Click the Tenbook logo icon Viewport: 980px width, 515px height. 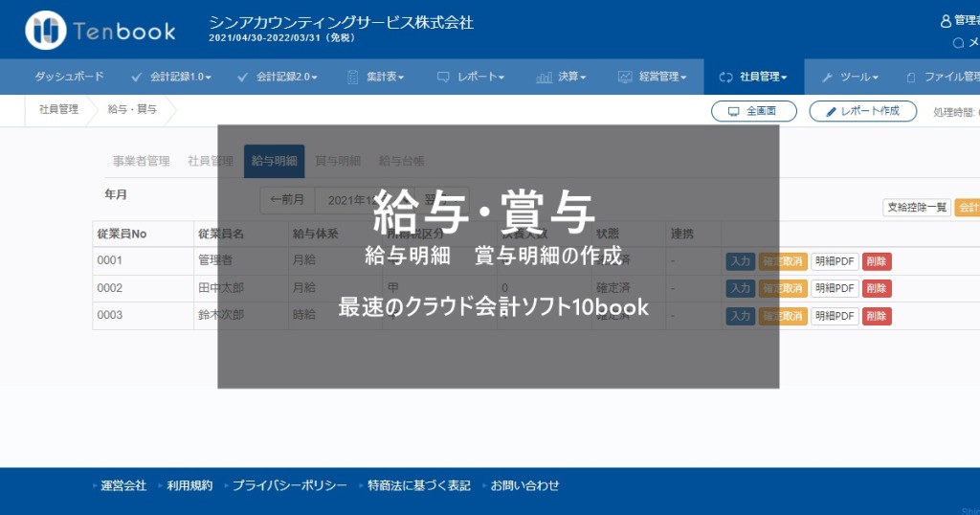coord(45,31)
